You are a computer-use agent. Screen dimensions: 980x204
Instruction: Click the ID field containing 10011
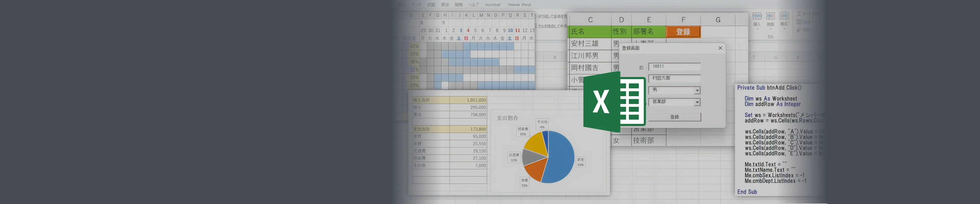point(674,67)
